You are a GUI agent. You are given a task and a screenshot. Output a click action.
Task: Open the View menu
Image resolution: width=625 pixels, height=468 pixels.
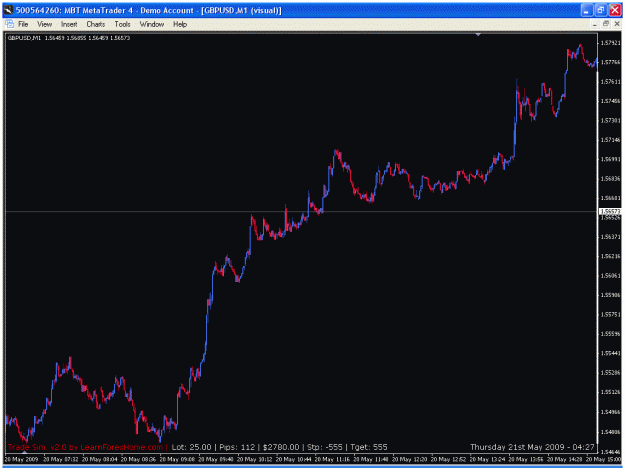tap(44, 24)
